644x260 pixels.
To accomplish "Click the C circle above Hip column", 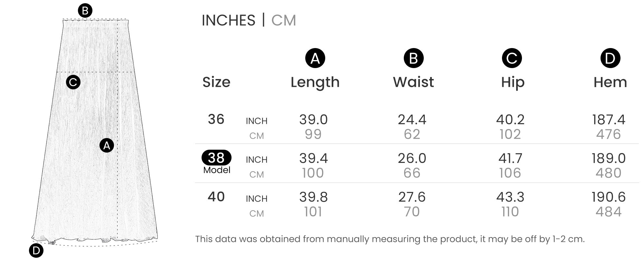I will point(512,58).
